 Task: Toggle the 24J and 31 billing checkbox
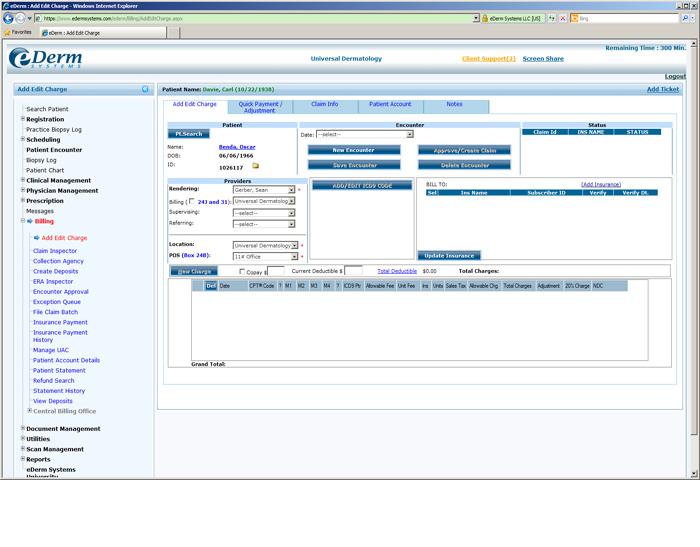pos(192,201)
